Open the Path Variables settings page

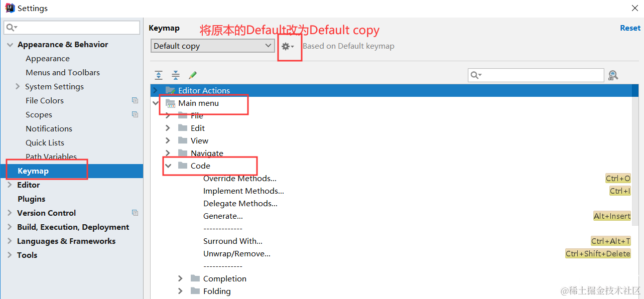click(51, 157)
